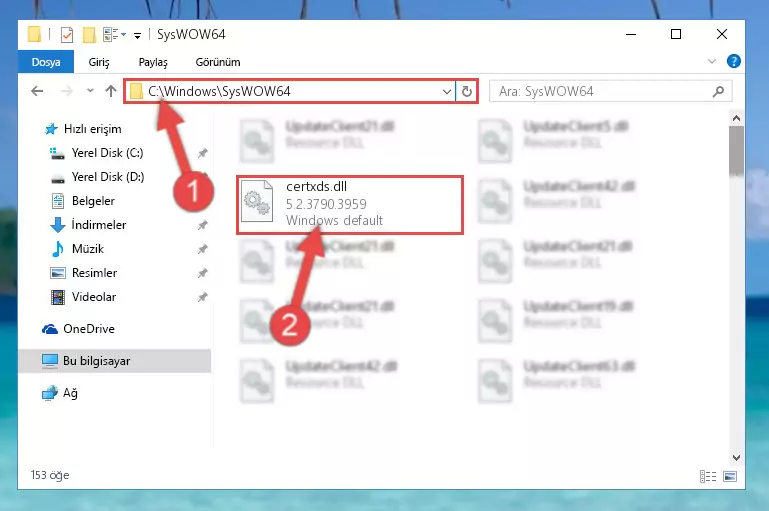
Task: Click the New folder icon in the title bar
Action: click(89, 34)
